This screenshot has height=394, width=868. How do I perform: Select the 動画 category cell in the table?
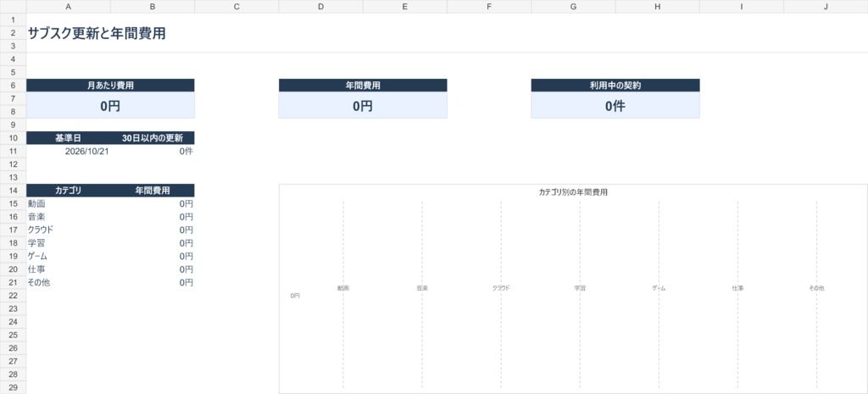click(x=69, y=203)
